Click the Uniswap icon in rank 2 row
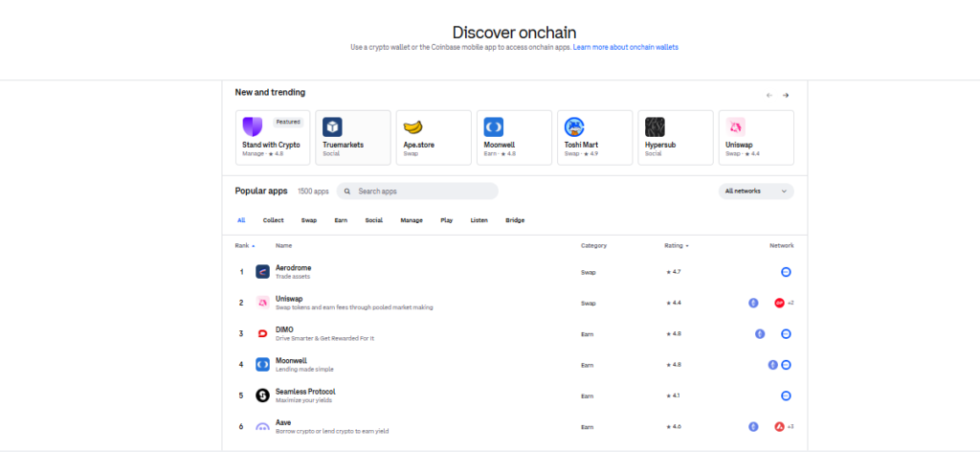Viewport: 980px width, 452px height. pyautogui.click(x=262, y=303)
